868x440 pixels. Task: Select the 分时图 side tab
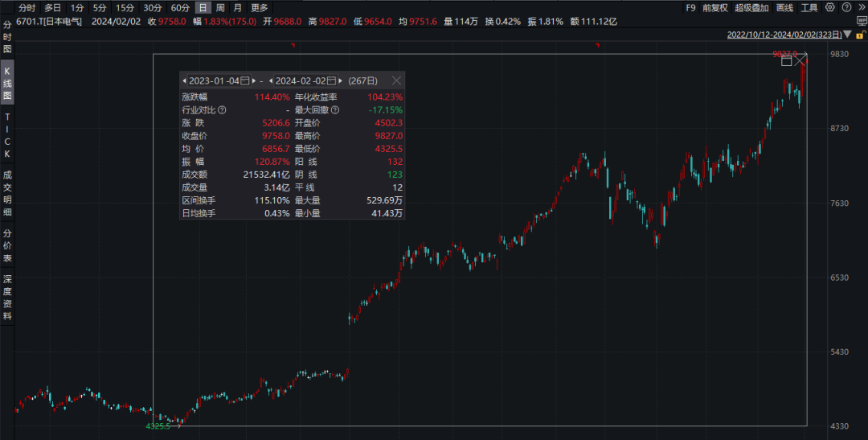tap(7, 38)
